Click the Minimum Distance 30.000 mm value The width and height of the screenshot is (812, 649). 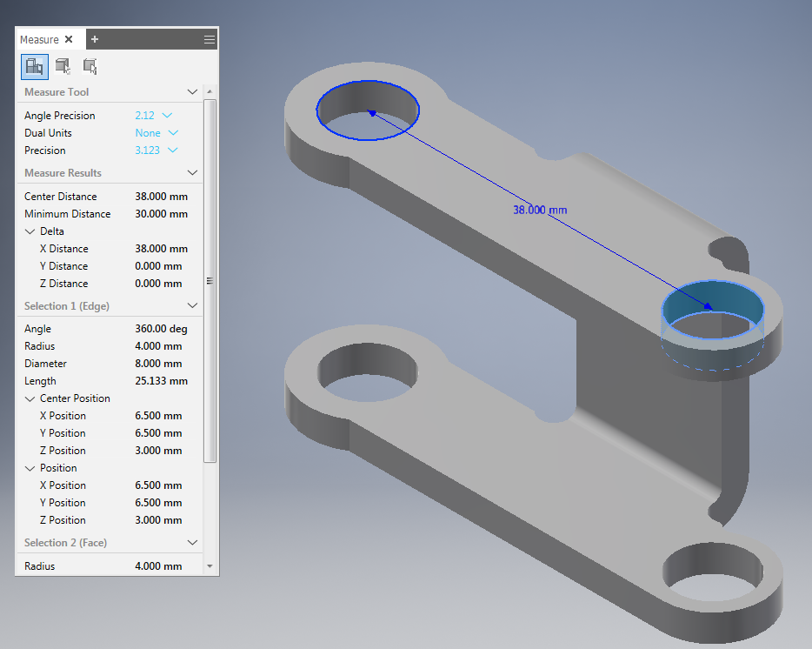[161, 214]
